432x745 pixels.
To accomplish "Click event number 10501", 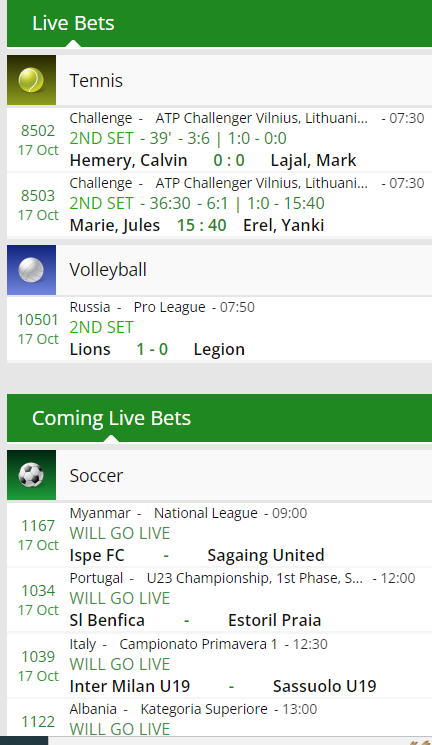I will tap(38, 320).
